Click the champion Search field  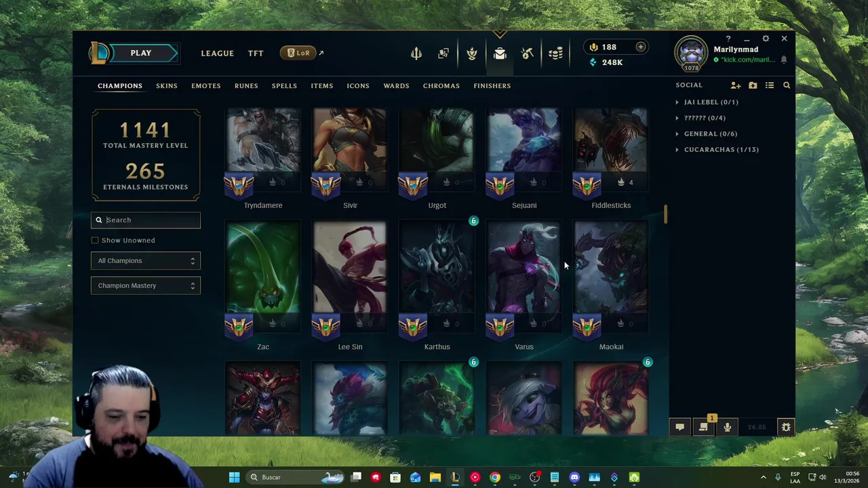click(x=146, y=220)
